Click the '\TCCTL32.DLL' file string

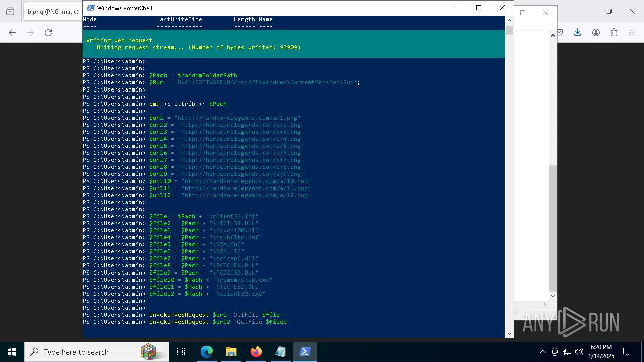click(237, 287)
